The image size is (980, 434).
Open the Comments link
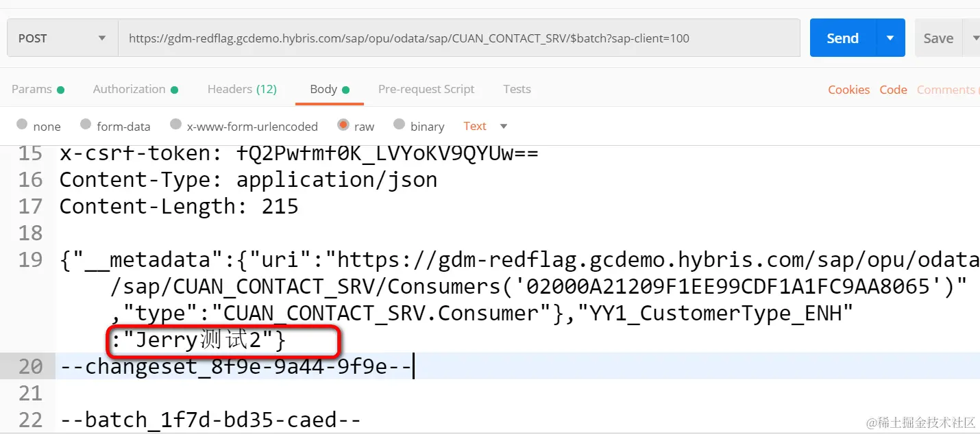pos(948,90)
